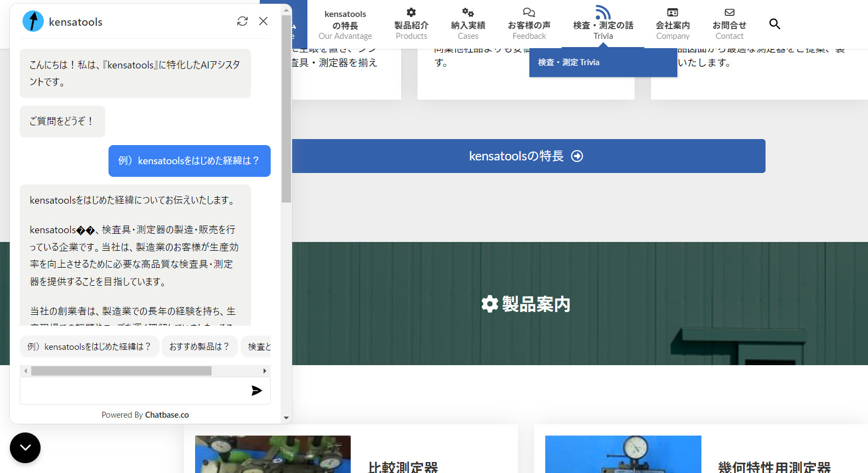The image size is (868, 473).
Task: Open 会社案内 Company menu
Action: click(x=672, y=25)
